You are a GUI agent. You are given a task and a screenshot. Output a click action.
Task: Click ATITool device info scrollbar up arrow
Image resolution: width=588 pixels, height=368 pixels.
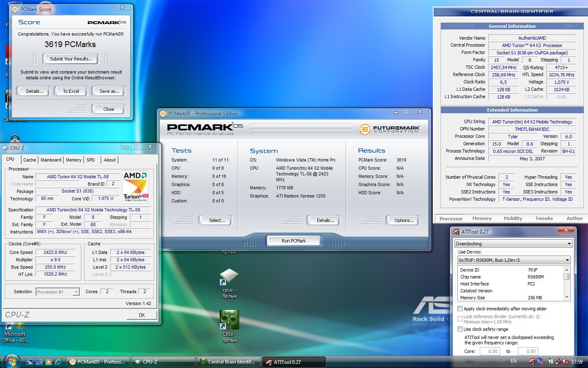point(567,270)
